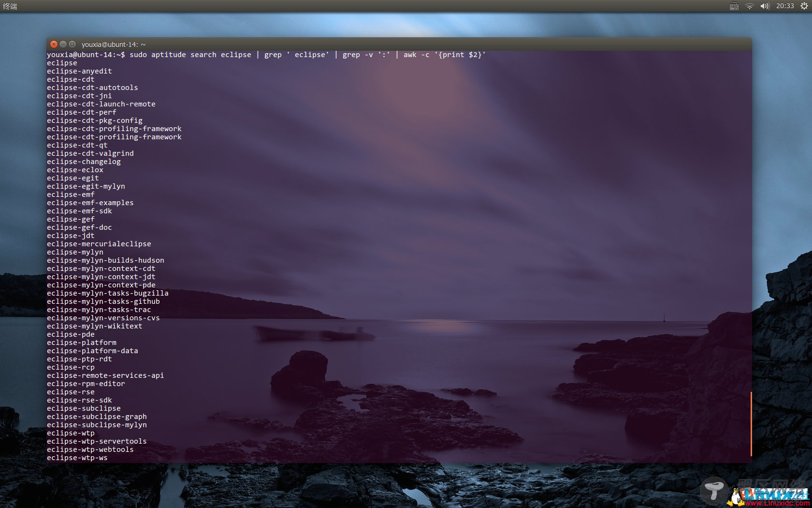This screenshot has width=812, height=508.
Task: Click the sudo aptitude search command line
Action: coord(266,55)
